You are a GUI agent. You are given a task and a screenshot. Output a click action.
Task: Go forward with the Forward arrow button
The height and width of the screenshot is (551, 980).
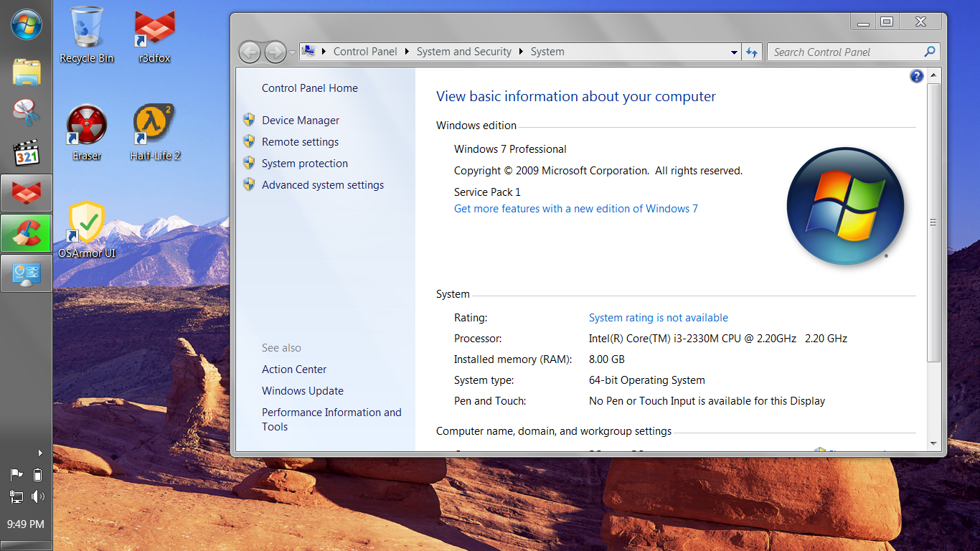pyautogui.click(x=275, y=52)
